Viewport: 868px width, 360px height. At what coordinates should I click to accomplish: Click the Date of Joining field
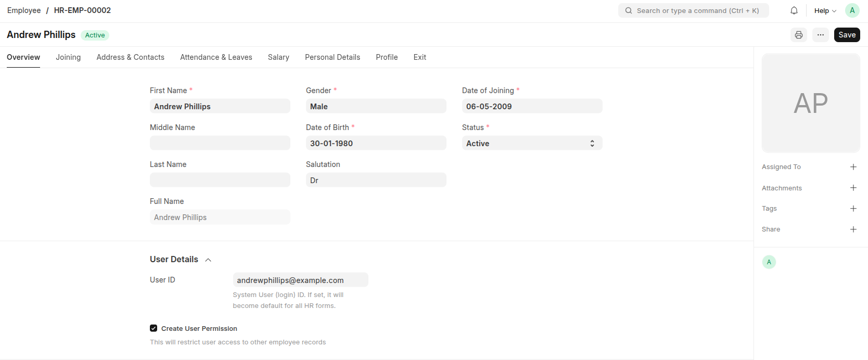coord(532,106)
